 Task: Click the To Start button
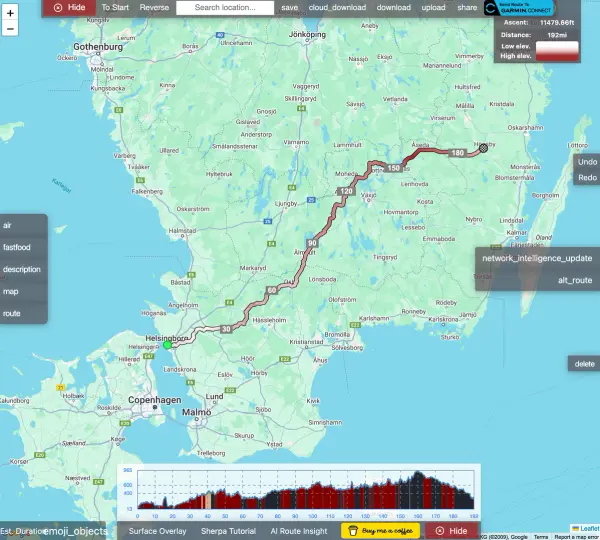[115, 7]
